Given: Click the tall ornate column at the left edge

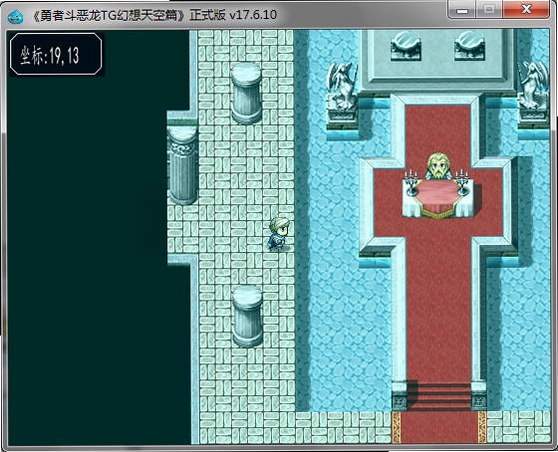Looking at the screenshot, I should tap(183, 164).
